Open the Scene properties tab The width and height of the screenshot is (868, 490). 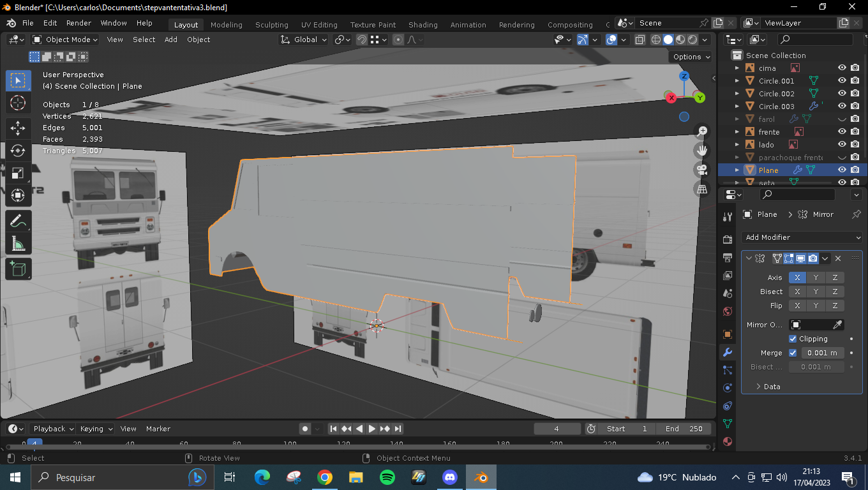(x=727, y=293)
